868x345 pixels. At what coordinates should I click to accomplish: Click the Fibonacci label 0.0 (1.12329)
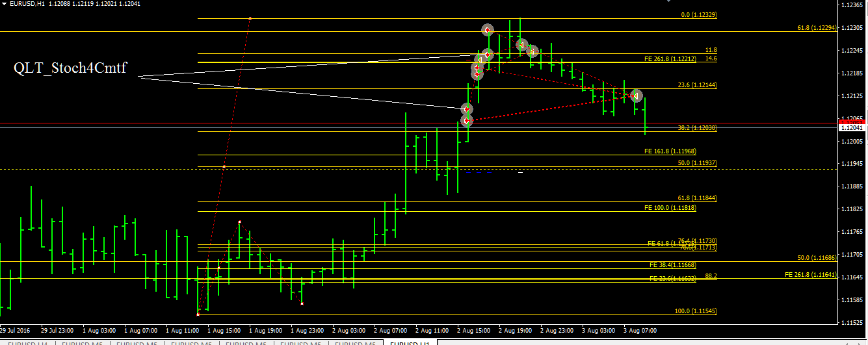(x=699, y=14)
